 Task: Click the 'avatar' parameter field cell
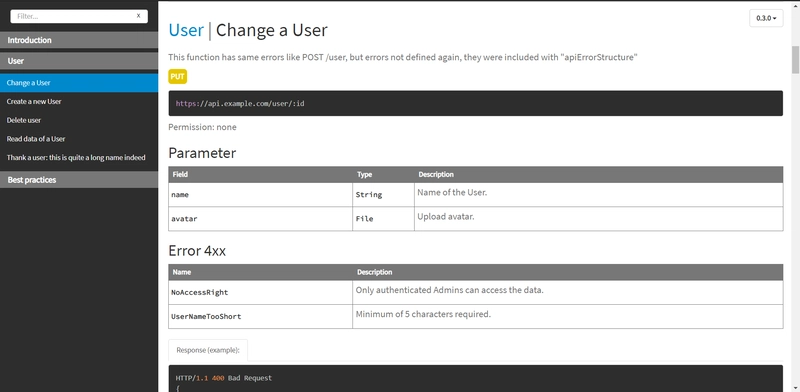[x=260, y=218]
